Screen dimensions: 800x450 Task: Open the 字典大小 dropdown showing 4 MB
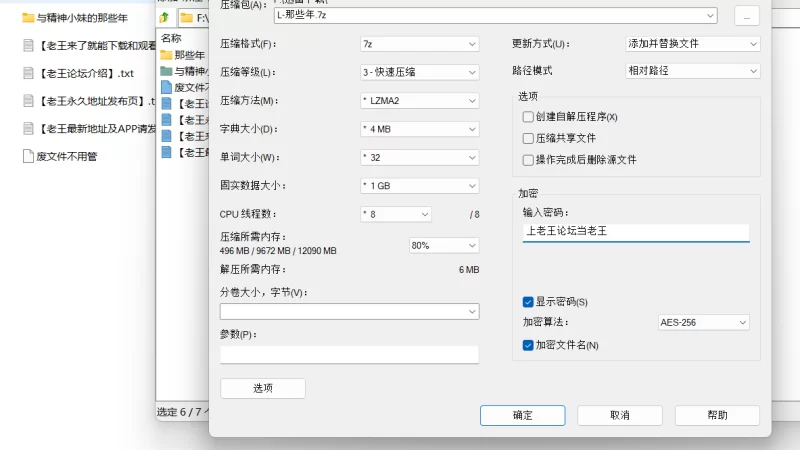tap(419, 129)
